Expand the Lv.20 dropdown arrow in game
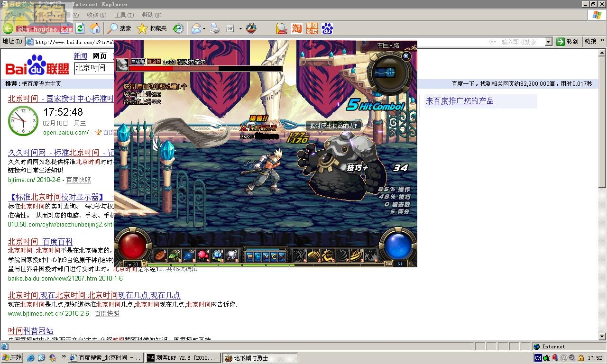607x364 pixels. click(144, 264)
